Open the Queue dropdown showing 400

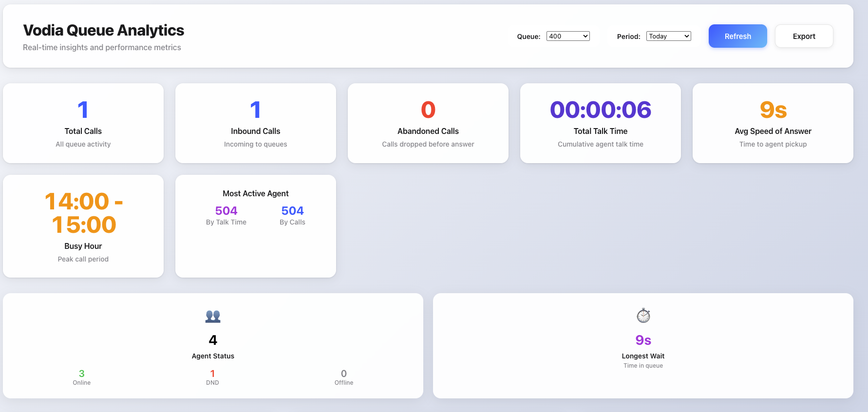(x=568, y=36)
